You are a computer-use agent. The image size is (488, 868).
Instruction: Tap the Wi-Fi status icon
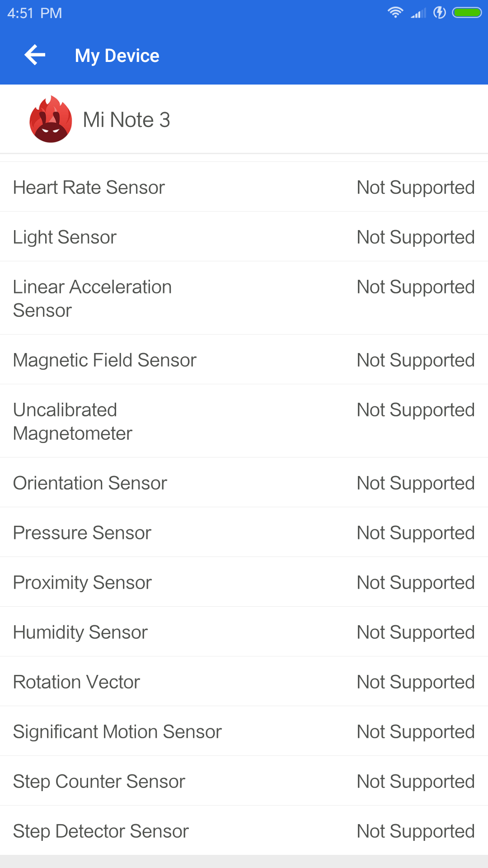pyautogui.click(x=395, y=13)
